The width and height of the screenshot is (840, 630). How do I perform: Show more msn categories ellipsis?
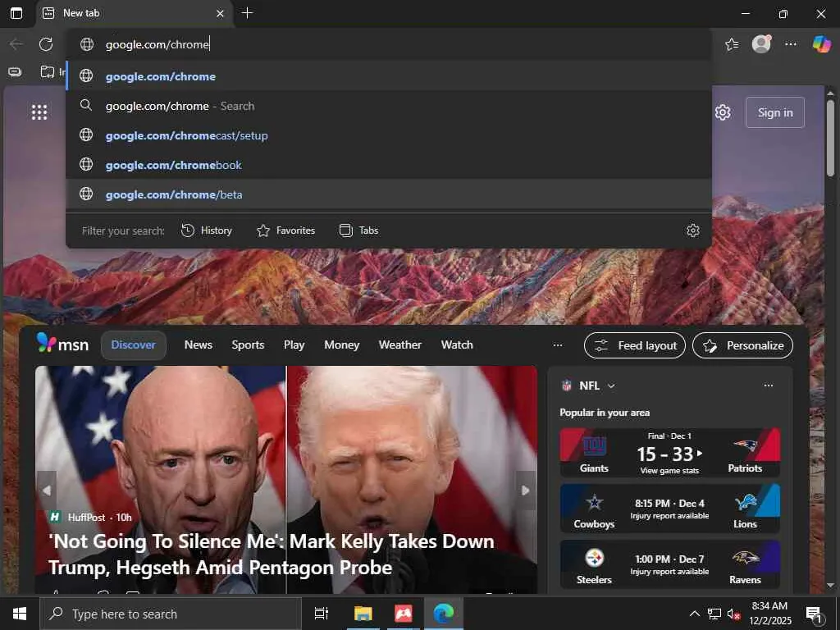[x=558, y=345]
